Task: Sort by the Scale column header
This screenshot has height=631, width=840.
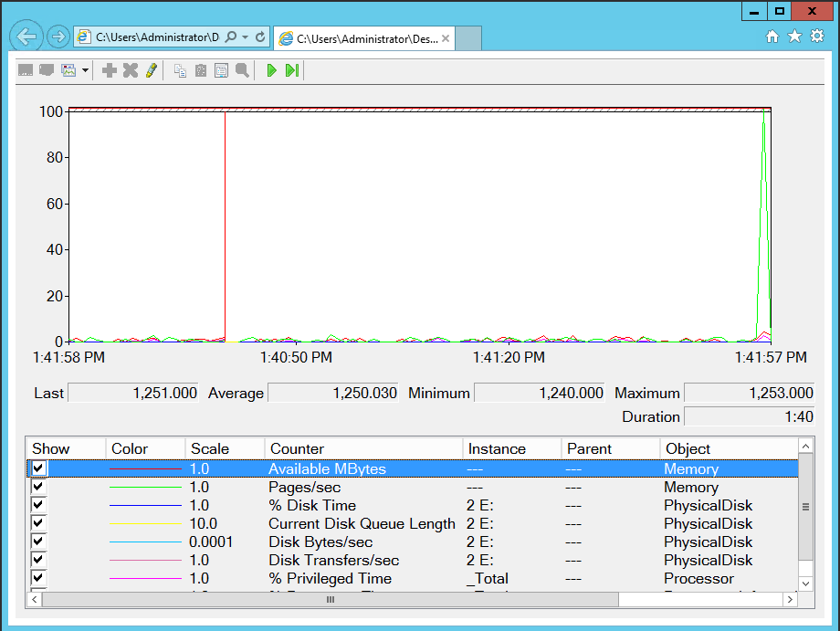Action: click(225, 448)
